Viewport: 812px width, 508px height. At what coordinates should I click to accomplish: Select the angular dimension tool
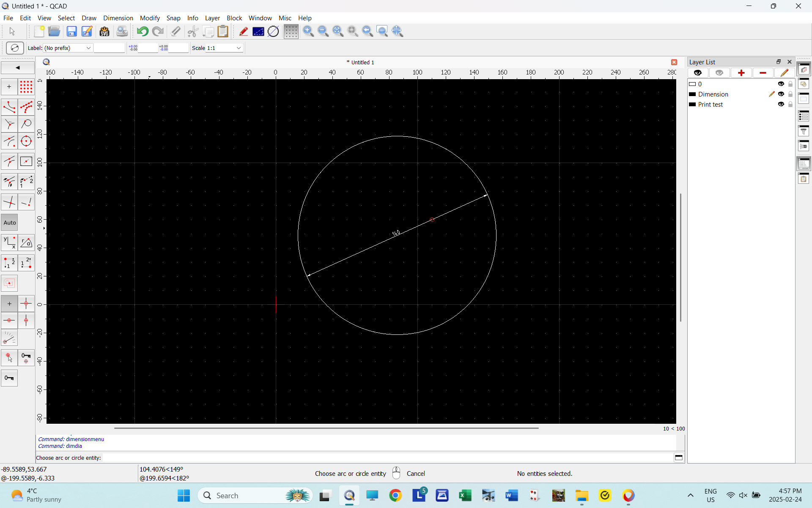[x=26, y=242]
